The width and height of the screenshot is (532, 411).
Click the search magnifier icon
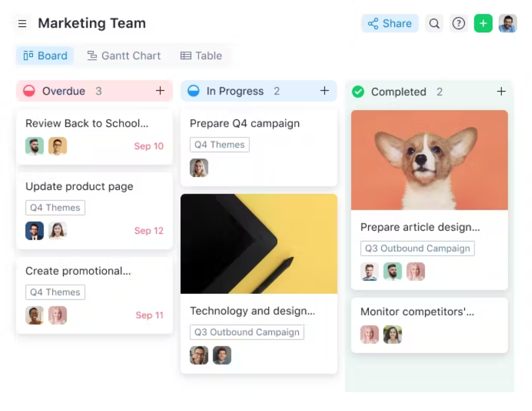pyautogui.click(x=434, y=23)
